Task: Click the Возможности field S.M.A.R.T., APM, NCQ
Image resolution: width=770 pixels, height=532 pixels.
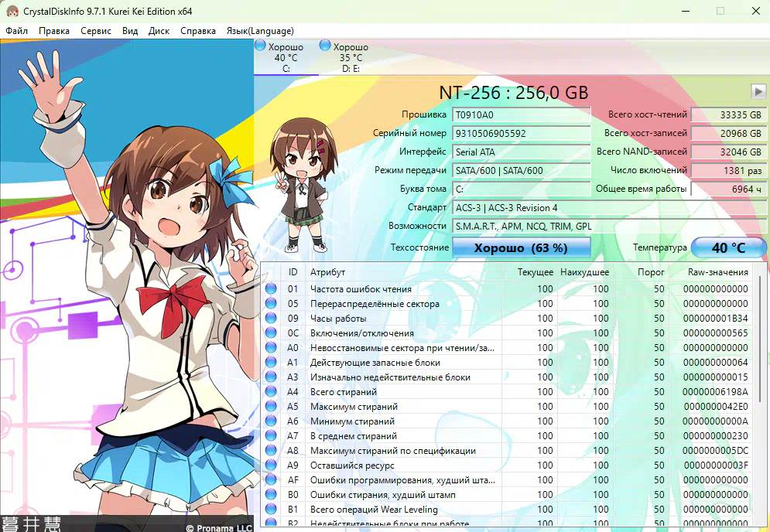Action: 609,227
